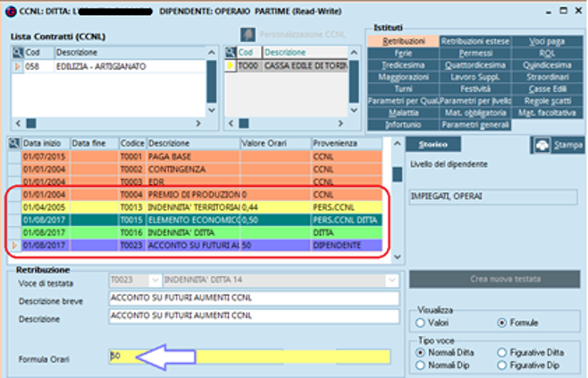Click the application logo in title bar
588x378 pixels.
pos(11,12)
